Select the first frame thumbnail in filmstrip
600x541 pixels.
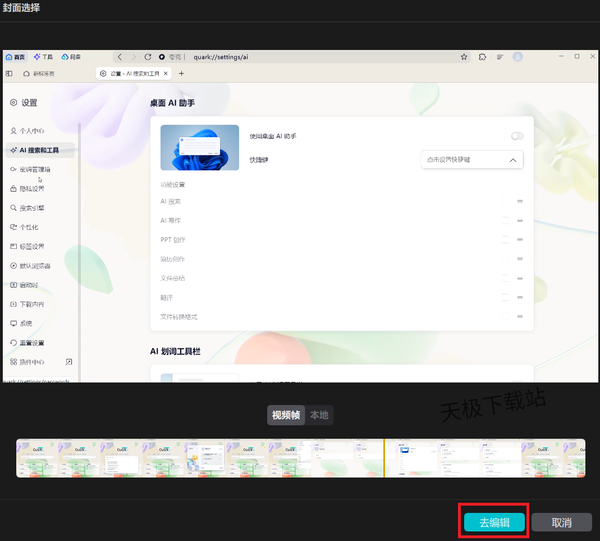coord(37,458)
